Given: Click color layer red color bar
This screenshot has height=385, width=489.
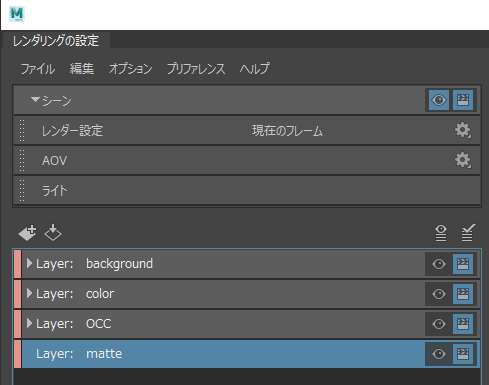Looking at the screenshot, I should coord(18,294).
